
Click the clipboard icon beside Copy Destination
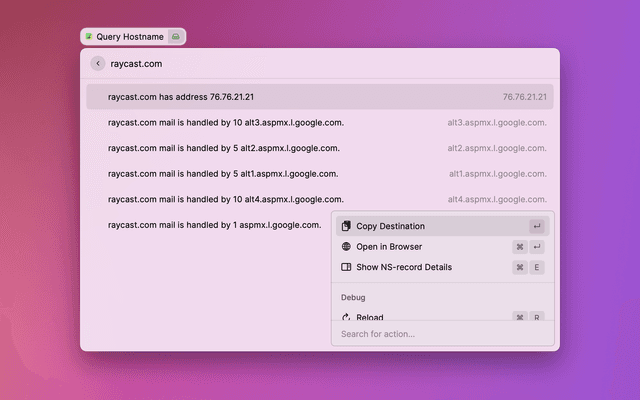[x=346, y=226]
